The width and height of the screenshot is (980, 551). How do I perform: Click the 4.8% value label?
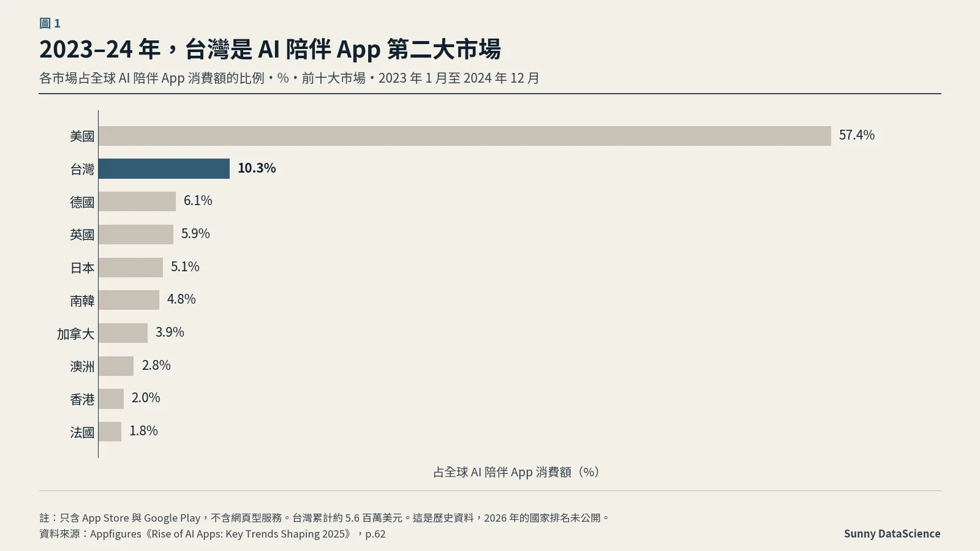[x=181, y=299]
